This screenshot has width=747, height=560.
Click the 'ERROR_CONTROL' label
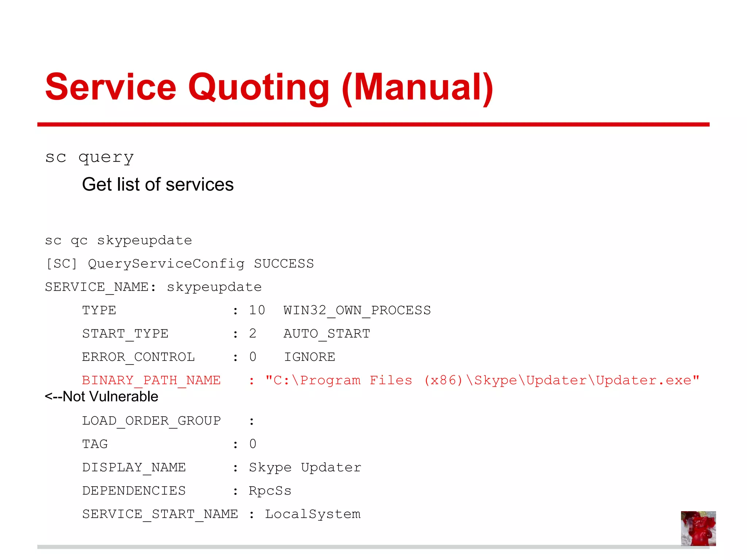[x=138, y=357]
